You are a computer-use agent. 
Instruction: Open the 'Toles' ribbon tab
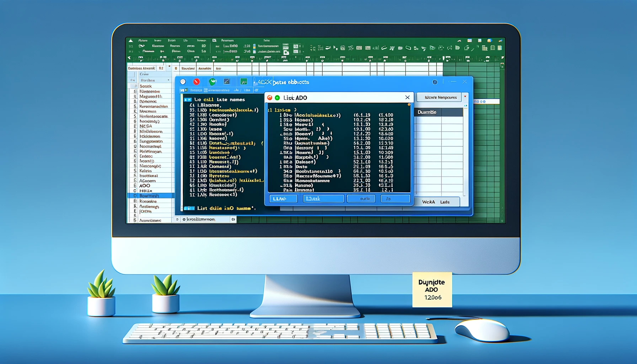click(267, 41)
